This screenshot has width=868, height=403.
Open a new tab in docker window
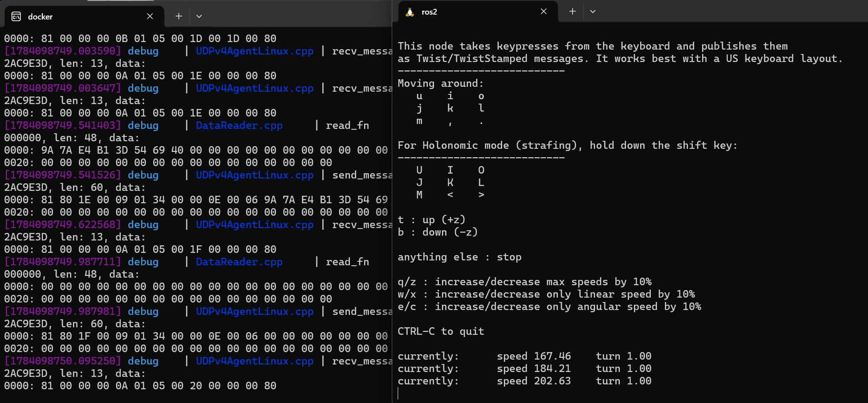(179, 16)
